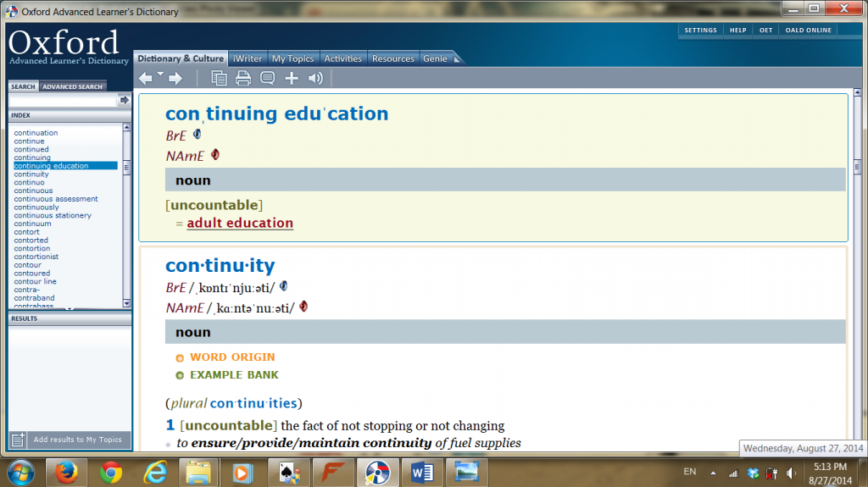Image resolution: width=868 pixels, height=487 pixels.
Task: Select the ADVANCED SEARCH tab
Action: pos(73,86)
